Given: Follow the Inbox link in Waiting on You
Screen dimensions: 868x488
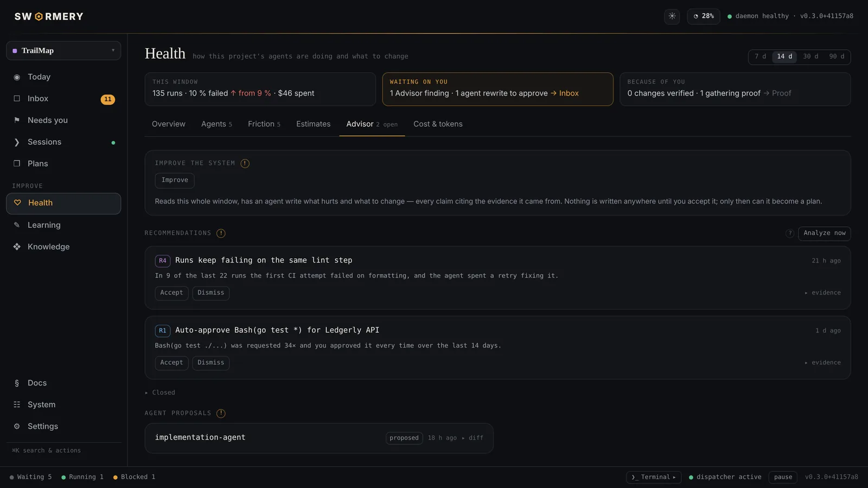Looking at the screenshot, I should (x=565, y=93).
